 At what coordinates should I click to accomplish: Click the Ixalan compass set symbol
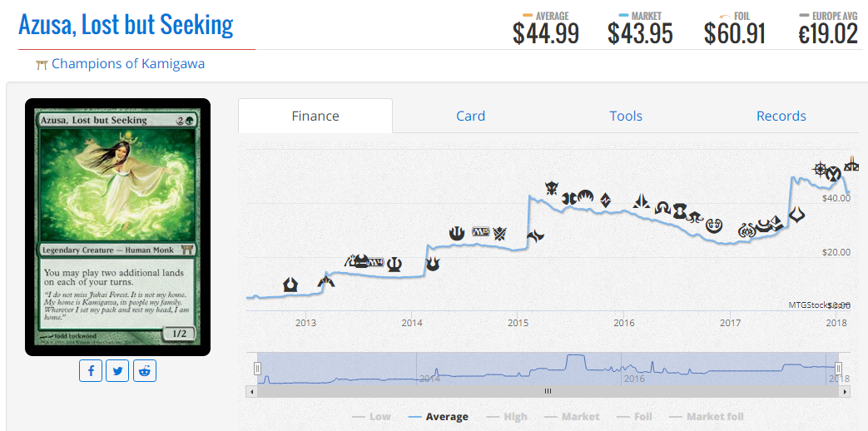tap(820, 169)
